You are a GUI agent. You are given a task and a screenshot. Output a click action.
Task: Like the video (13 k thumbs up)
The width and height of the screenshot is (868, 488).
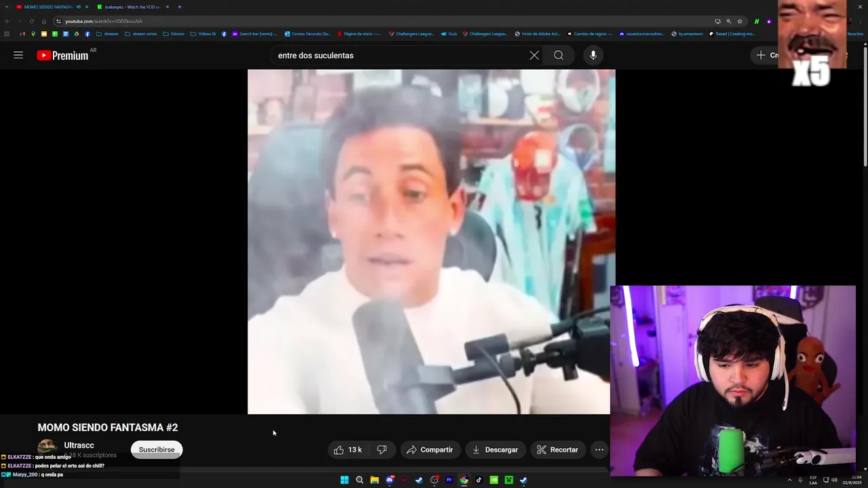tap(349, 449)
